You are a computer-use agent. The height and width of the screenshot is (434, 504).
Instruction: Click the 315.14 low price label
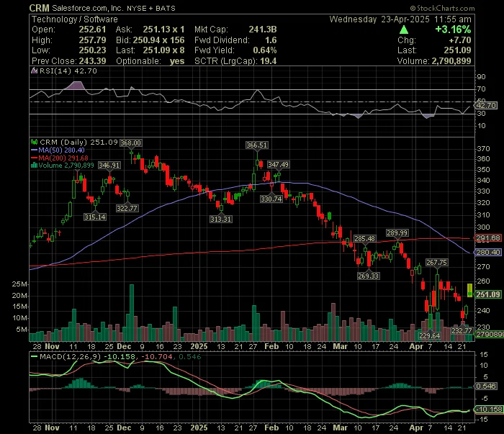tap(95, 217)
